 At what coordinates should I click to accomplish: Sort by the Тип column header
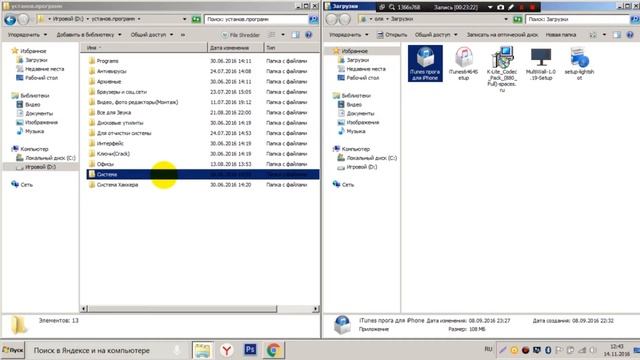pyautogui.click(x=291, y=48)
